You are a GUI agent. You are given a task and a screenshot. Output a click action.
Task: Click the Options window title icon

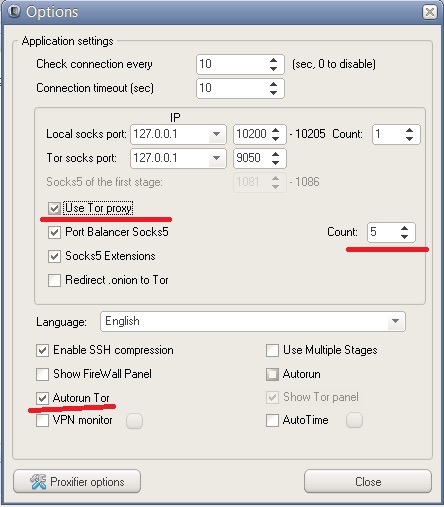(x=14, y=11)
